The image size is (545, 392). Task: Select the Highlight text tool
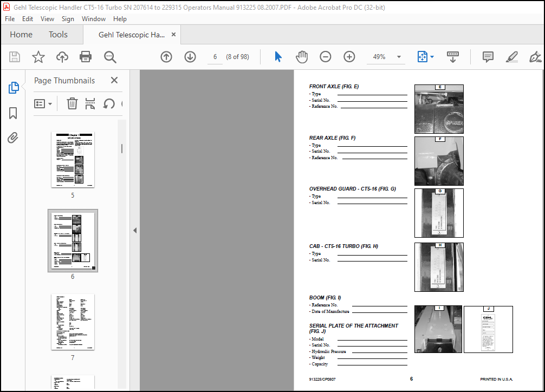pyautogui.click(x=511, y=57)
